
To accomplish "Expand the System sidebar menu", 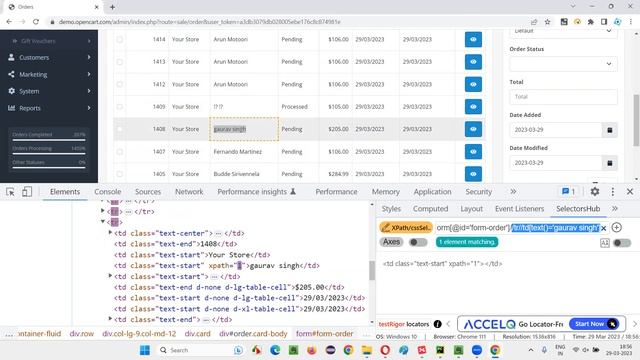I will (x=49, y=91).
